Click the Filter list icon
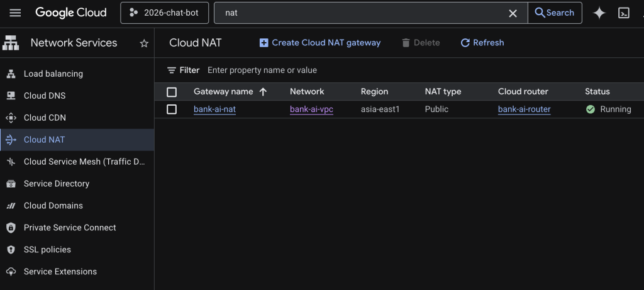The width and height of the screenshot is (644, 290). tap(172, 70)
